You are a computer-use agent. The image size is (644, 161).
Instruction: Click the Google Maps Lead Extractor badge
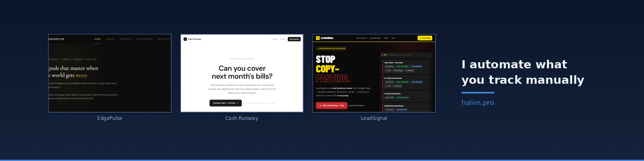(x=331, y=48)
